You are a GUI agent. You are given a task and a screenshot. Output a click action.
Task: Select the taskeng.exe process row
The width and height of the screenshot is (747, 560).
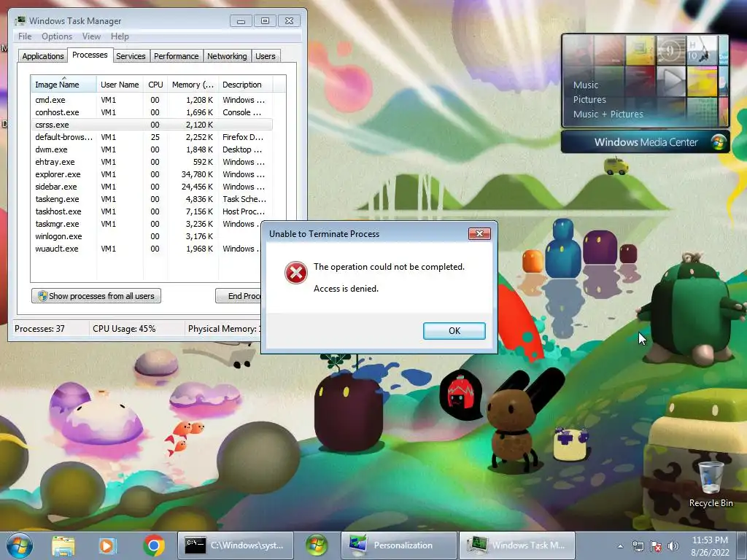tap(152, 199)
